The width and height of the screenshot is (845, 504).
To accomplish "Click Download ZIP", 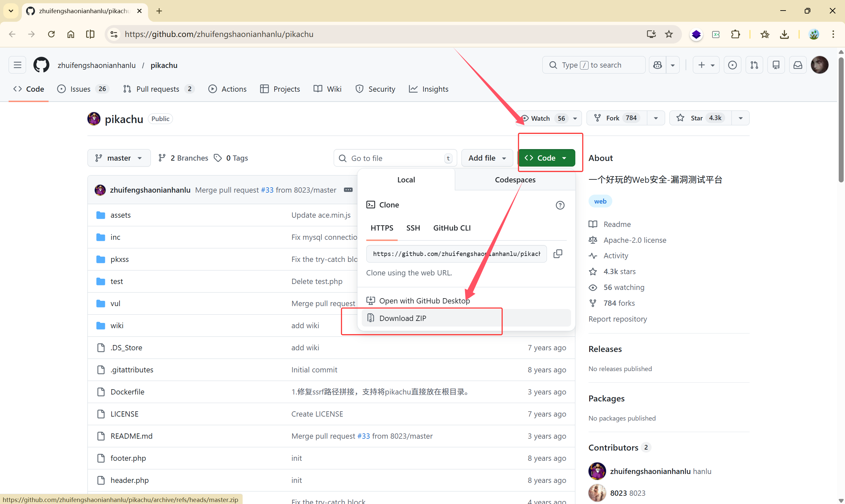I will click(402, 318).
